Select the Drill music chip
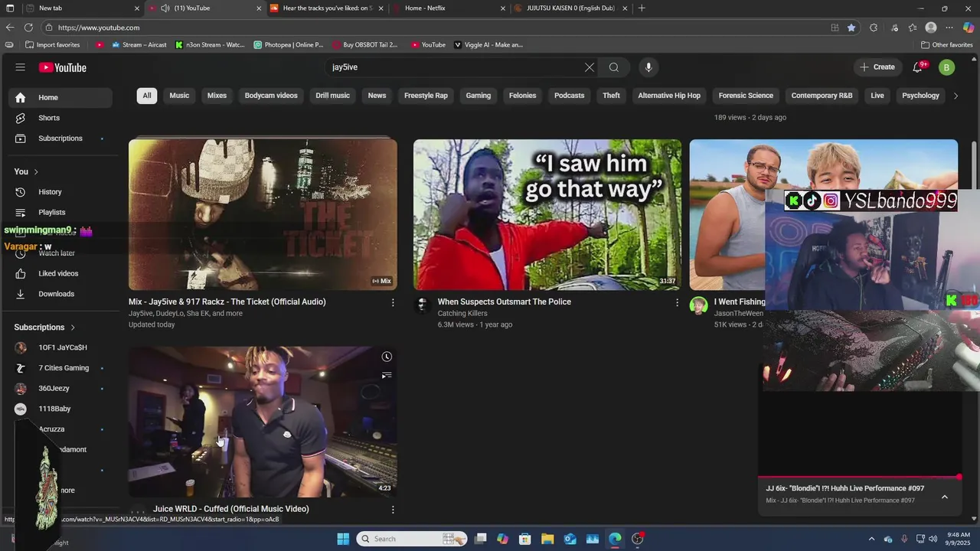This screenshot has width=980, height=551. tap(332, 96)
